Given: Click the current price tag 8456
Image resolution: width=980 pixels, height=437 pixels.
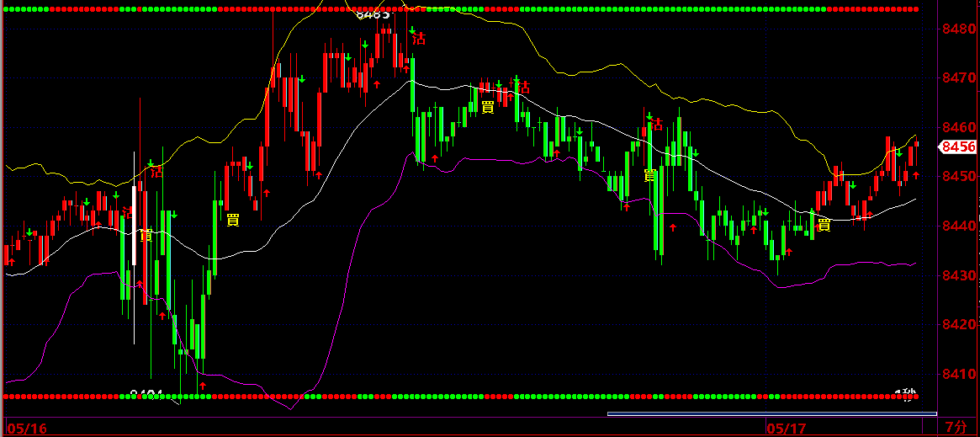Looking at the screenshot, I should coord(958,147).
